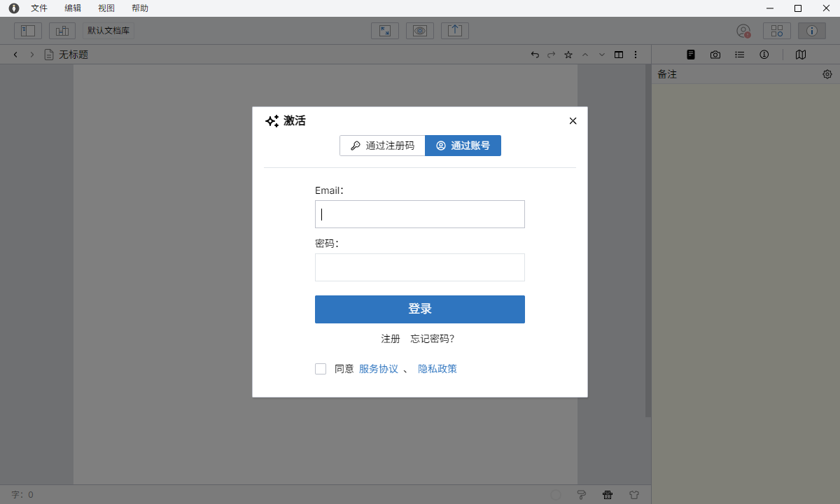Switch to 通过注册码 tab
840x504 pixels.
tap(382, 146)
